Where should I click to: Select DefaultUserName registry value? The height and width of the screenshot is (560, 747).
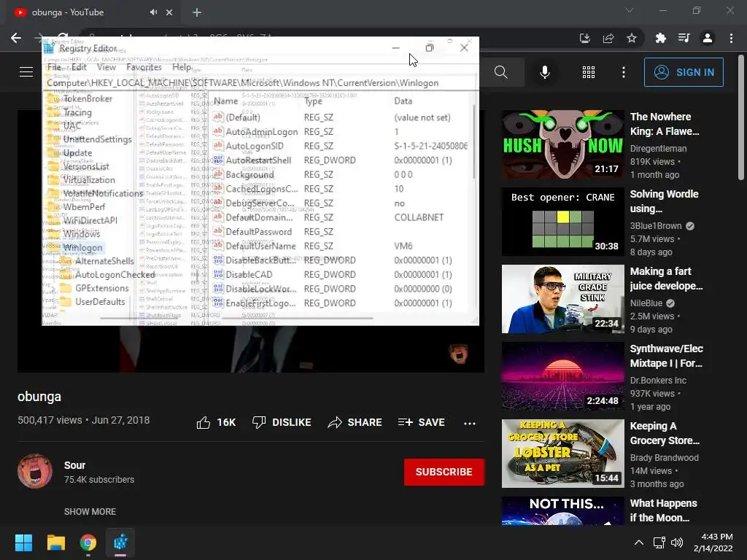260,246
